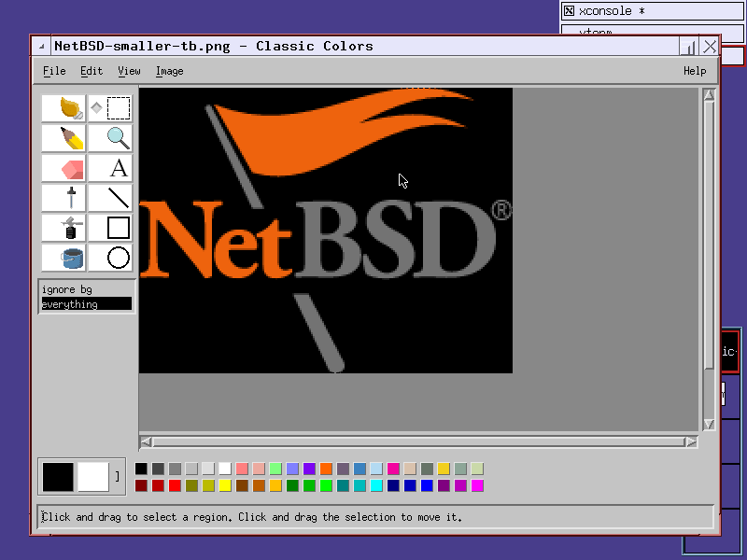Select the paintbrush tool
This screenshot has width=747, height=560.
(63, 108)
